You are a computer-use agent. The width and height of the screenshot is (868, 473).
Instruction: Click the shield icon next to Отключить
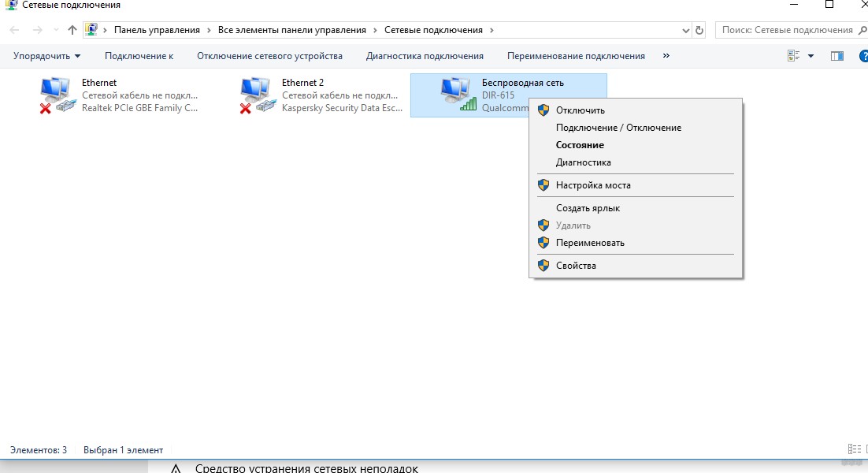(543, 110)
